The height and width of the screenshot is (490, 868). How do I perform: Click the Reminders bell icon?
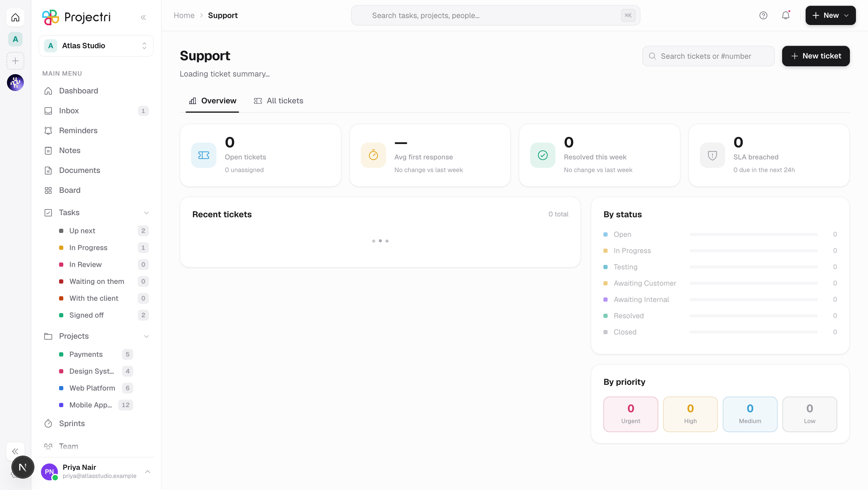(48, 130)
